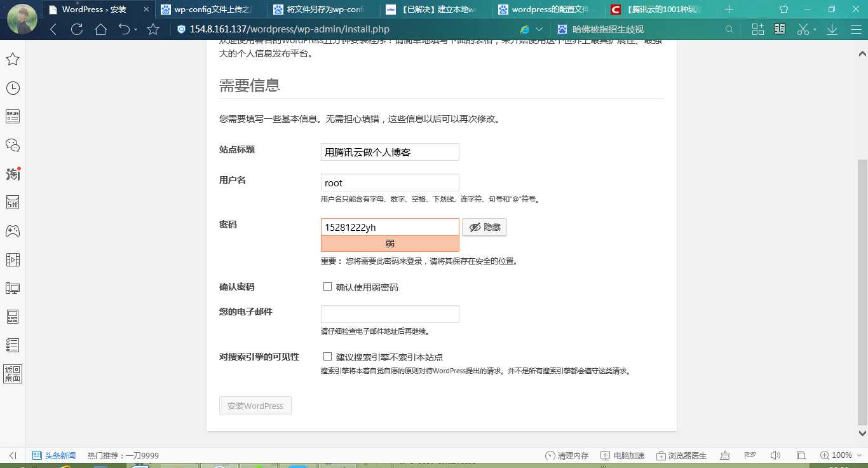Switch to 将文件另存为wp-conf tab
Viewport: 868px width, 468px height.
[x=324, y=10]
